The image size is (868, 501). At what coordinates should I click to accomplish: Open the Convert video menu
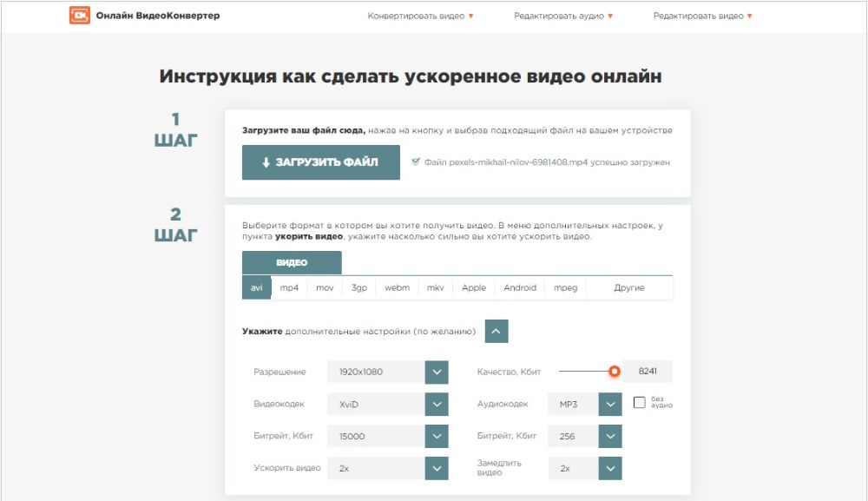420,16
